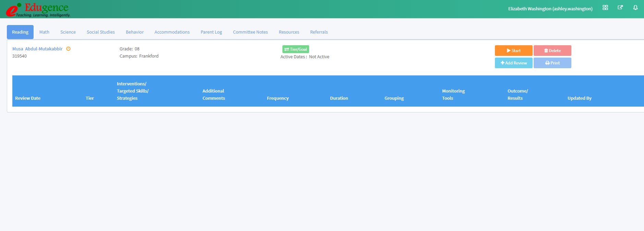
Task: Open the Math tab
Action: (44, 32)
